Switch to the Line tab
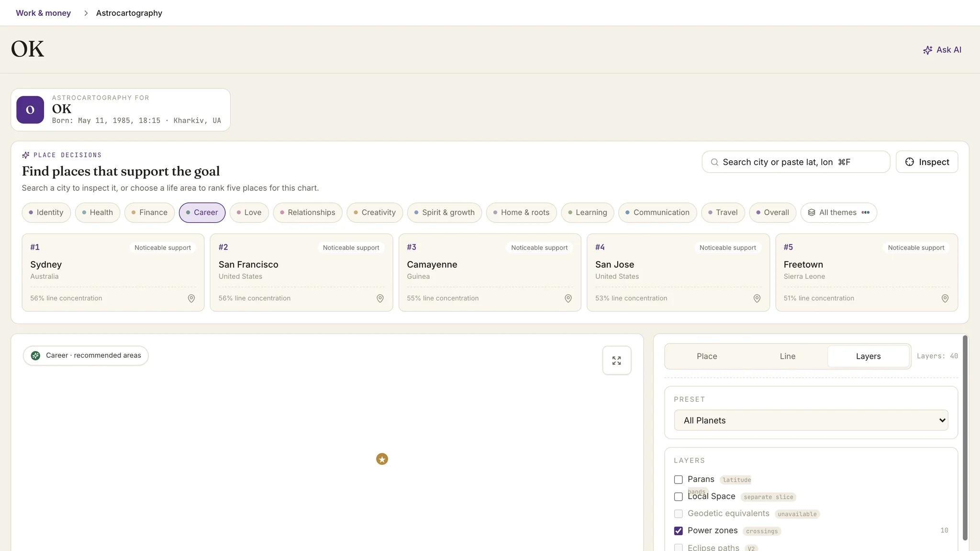The image size is (980, 551). point(788,356)
